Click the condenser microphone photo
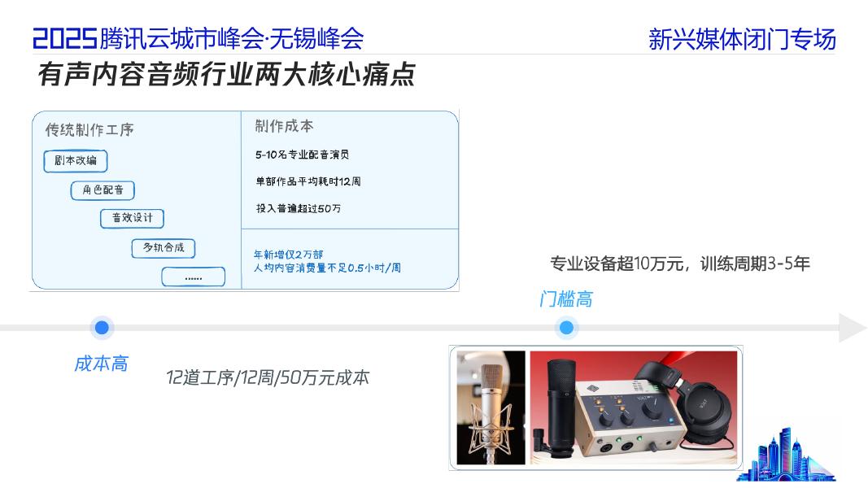 tap(491, 407)
